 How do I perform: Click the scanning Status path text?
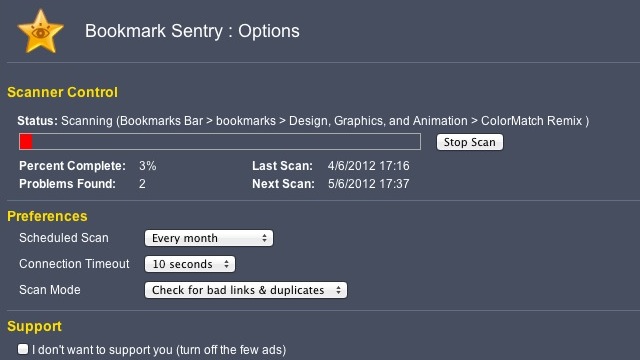325,121
